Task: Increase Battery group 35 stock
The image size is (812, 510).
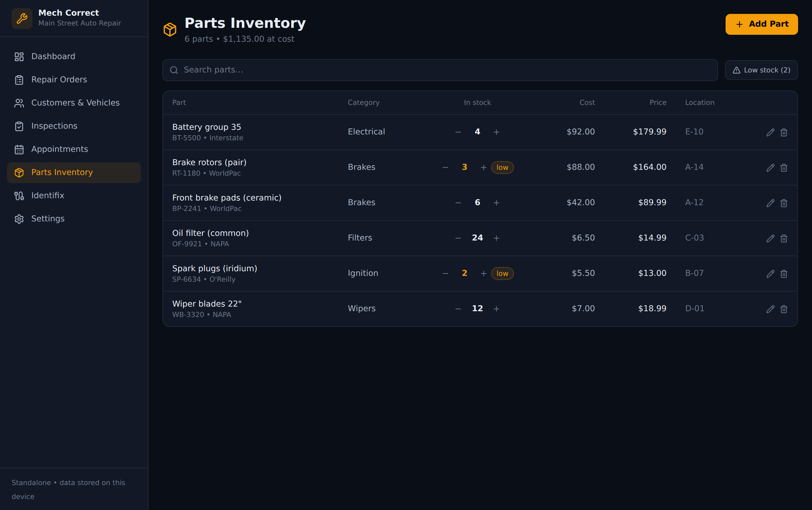Action: pos(496,132)
